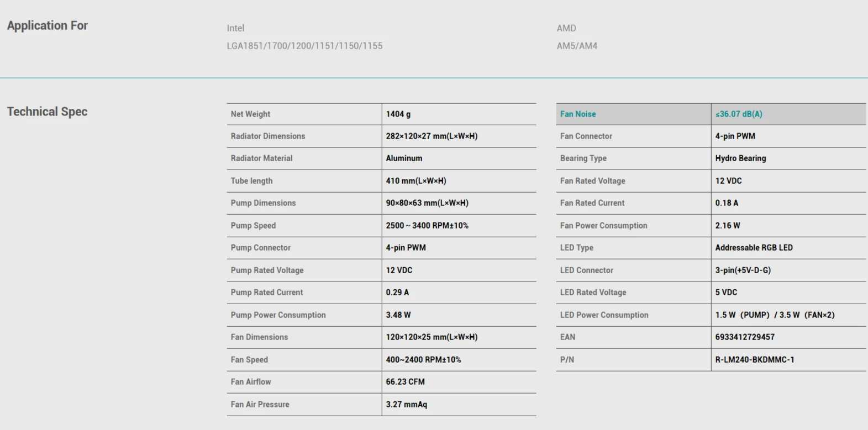Select the 'Addressable RGB LED' value
Image resolution: width=868 pixels, height=430 pixels.
click(754, 248)
